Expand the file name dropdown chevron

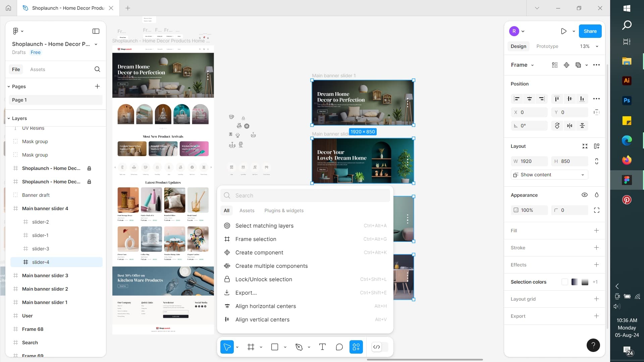coord(96,44)
